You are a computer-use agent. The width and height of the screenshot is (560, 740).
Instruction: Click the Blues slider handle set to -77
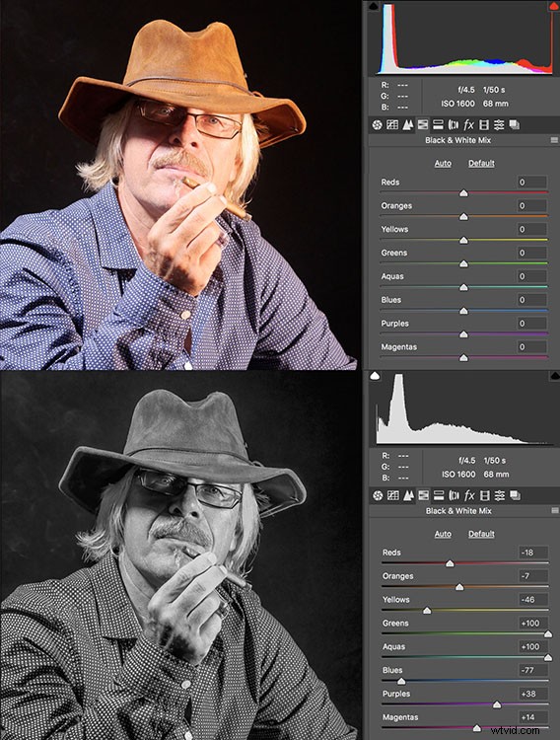(401, 681)
